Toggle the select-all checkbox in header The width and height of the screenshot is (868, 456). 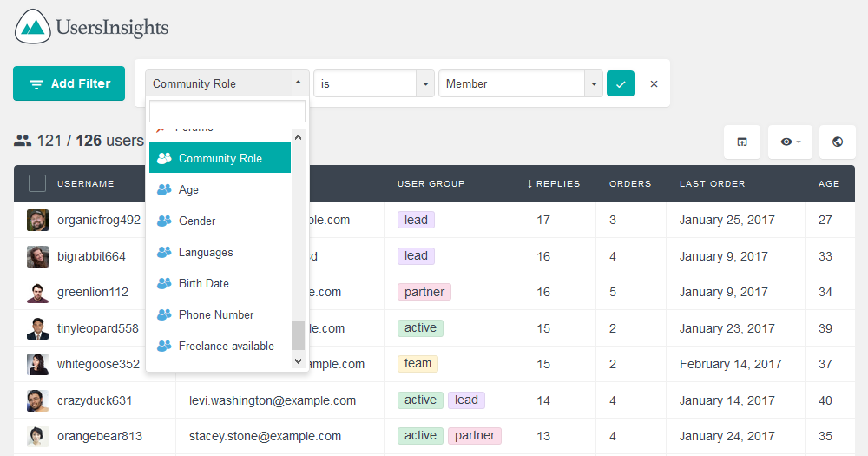tap(37, 183)
